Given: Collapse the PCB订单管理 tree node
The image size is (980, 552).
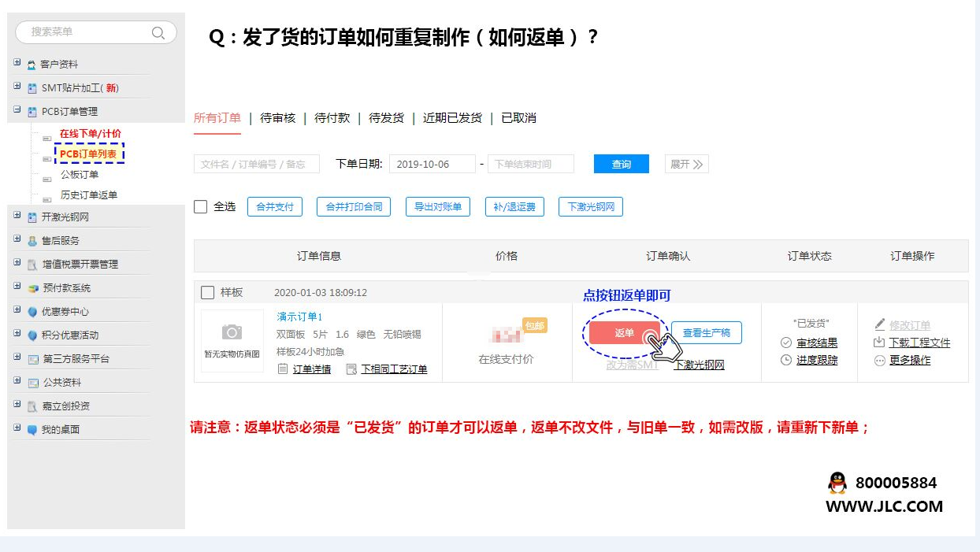Looking at the screenshot, I should [x=17, y=110].
